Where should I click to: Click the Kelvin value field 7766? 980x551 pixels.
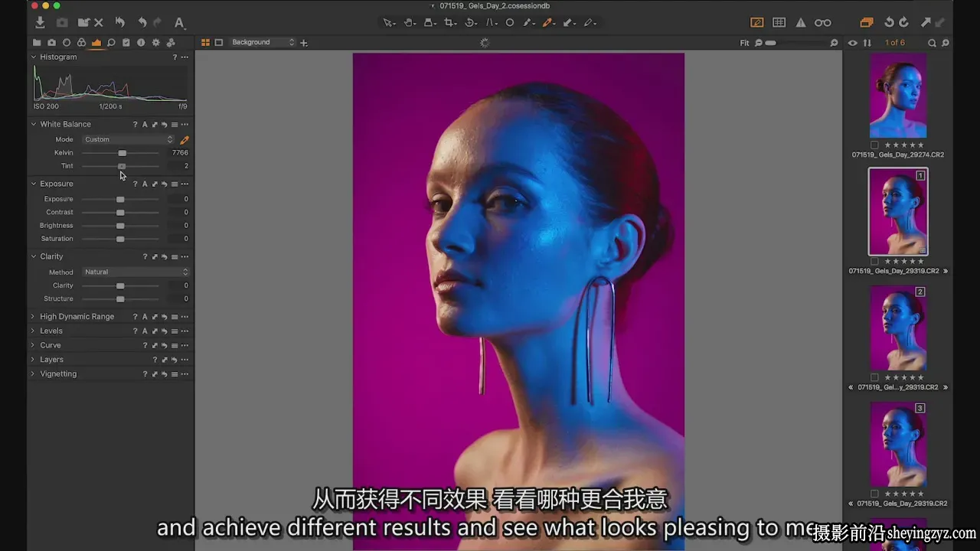[x=180, y=153]
